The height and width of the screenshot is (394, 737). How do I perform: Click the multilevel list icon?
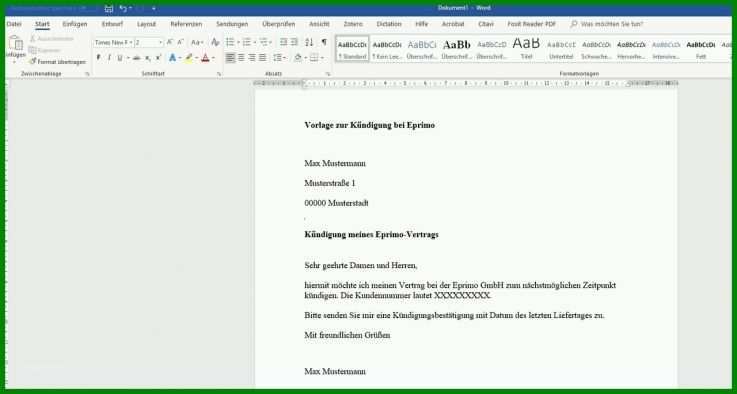click(264, 42)
